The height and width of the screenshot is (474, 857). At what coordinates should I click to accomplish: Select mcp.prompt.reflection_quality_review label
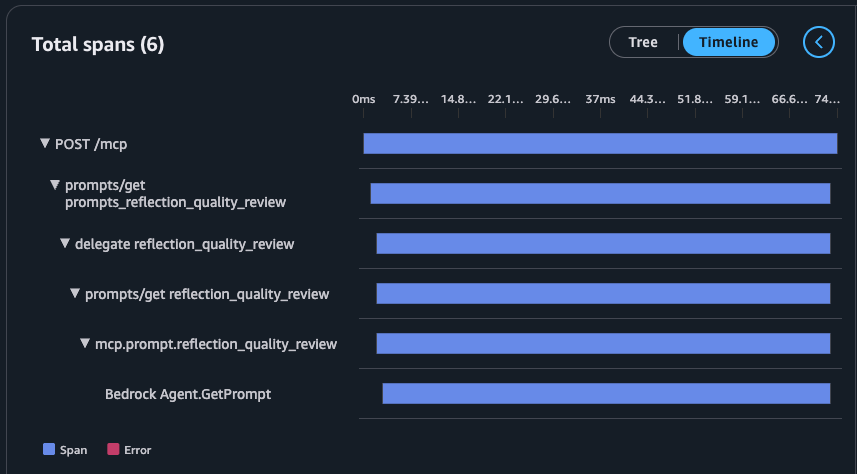click(216, 344)
